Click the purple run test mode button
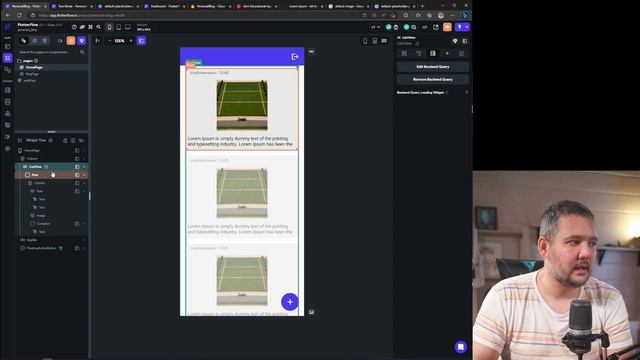Image resolution: width=640 pixels, height=360 pixels. (460, 27)
